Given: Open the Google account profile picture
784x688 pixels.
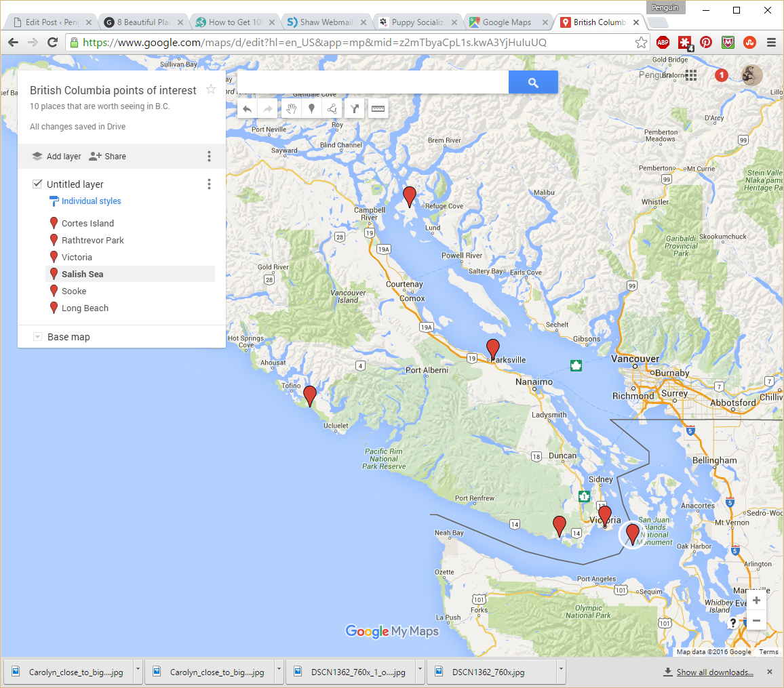Looking at the screenshot, I should [751, 75].
